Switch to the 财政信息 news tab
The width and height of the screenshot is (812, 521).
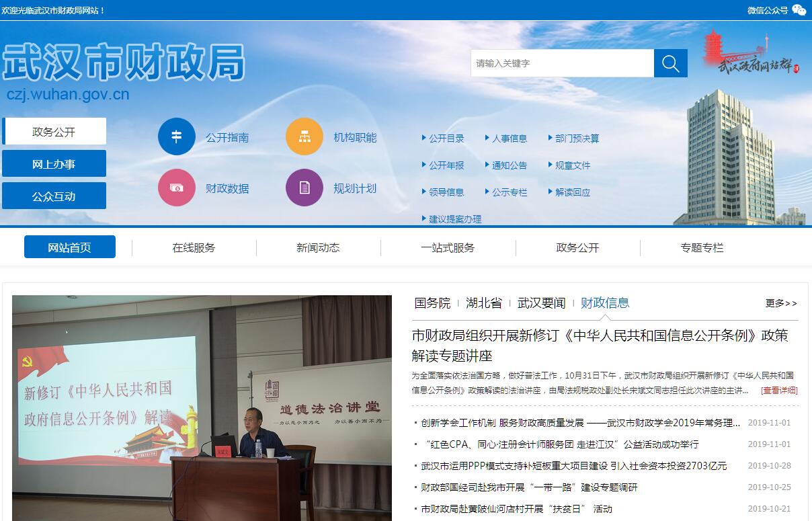point(605,303)
